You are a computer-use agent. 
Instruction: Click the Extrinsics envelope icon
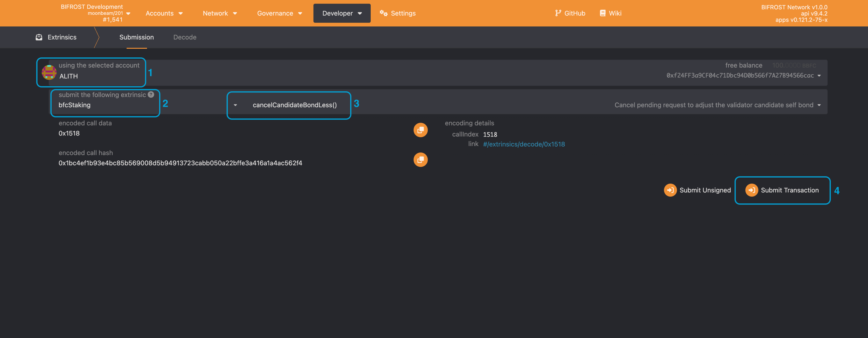39,37
